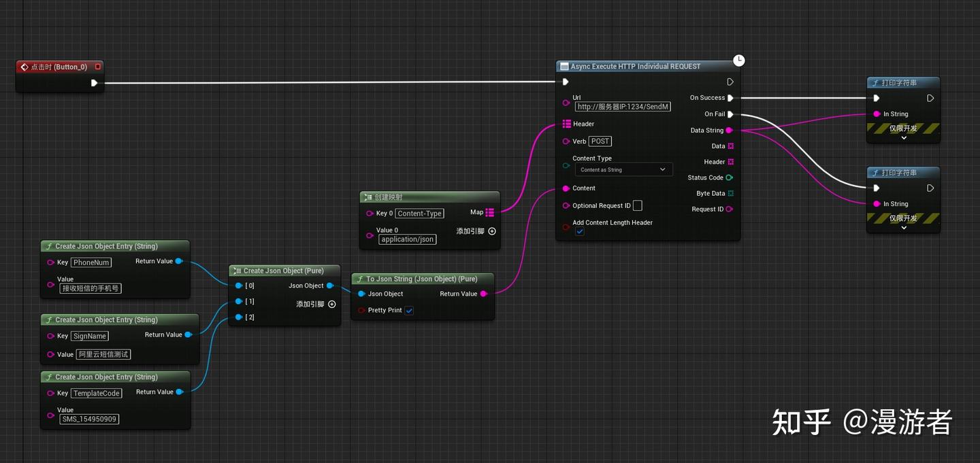Click the Header map input pin
980x463 pixels.
pyautogui.click(x=566, y=124)
